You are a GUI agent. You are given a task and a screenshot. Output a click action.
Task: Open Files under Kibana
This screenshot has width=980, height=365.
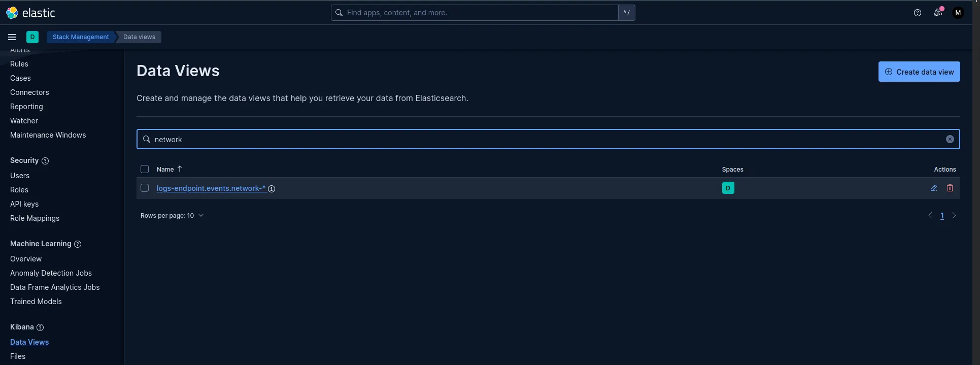18,356
